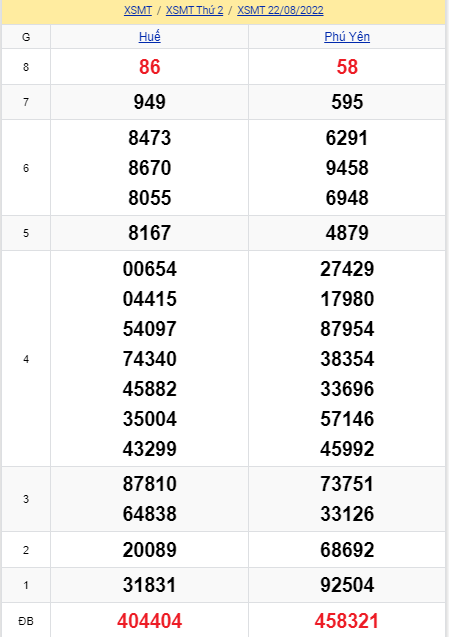449x637 pixels.
Task: Select Huế prize 8 number 86
Action: point(150,67)
